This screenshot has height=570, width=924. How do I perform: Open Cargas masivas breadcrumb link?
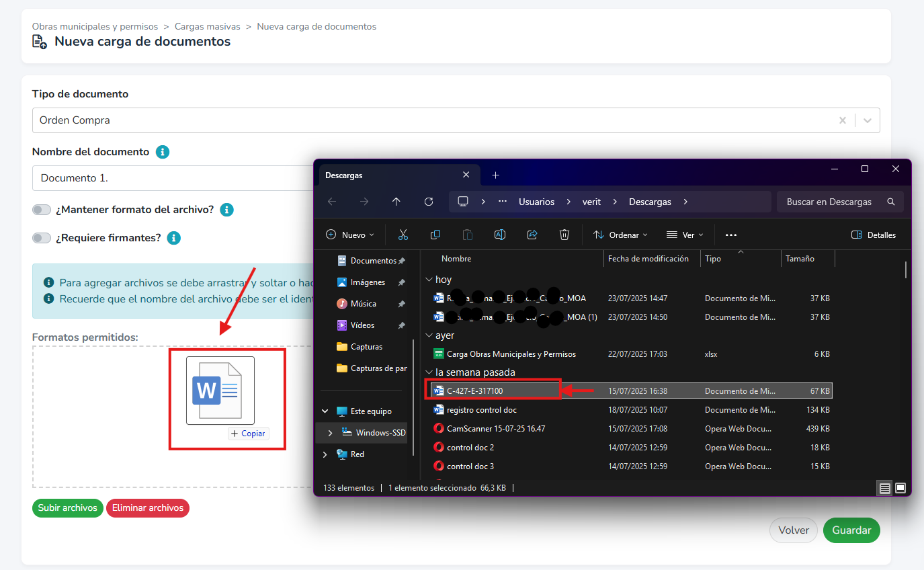[207, 27]
